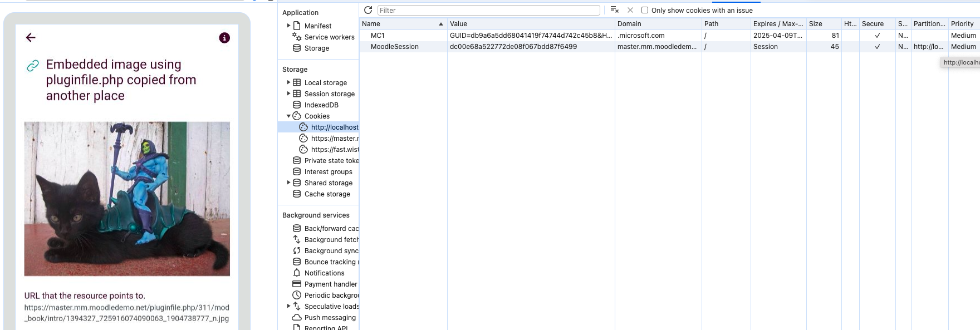The height and width of the screenshot is (330, 980).
Task: Select the MoodleSession cookie row
Action: [669, 47]
